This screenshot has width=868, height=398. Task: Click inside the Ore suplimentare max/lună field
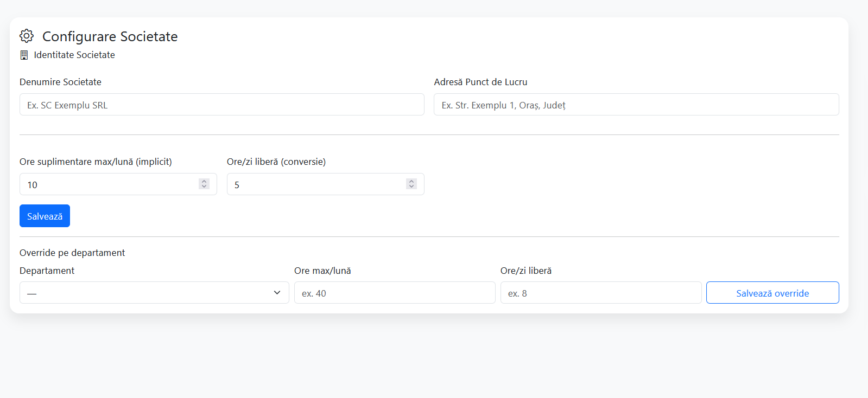[109, 184]
